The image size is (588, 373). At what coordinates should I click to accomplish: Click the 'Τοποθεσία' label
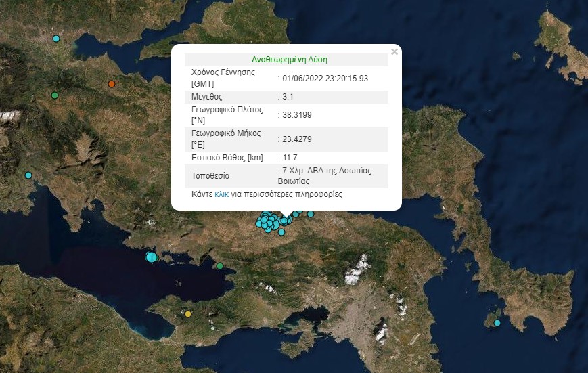210,175
